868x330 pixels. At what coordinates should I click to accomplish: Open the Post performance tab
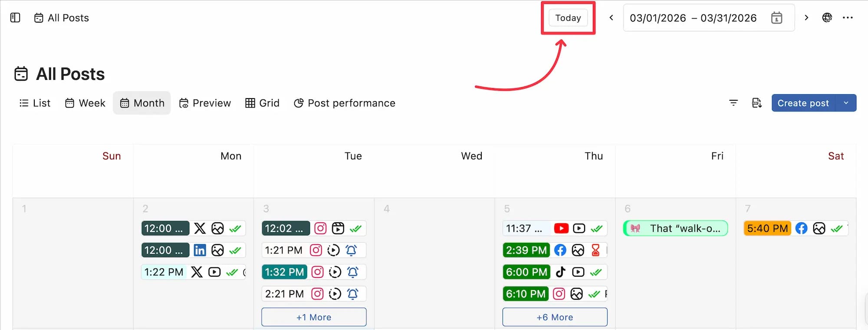(x=345, y=103)
